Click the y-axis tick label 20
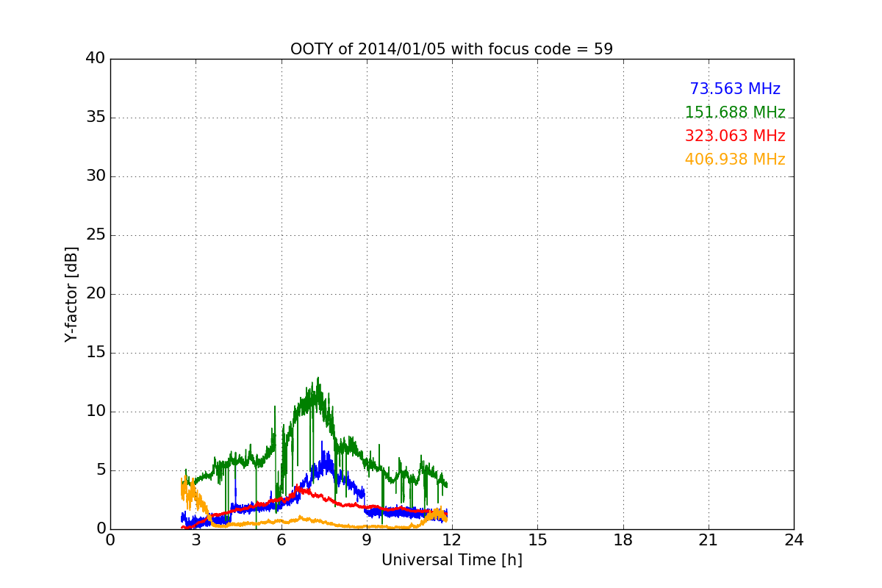Screen dimensions: 882x588 [x=96, y=294]
